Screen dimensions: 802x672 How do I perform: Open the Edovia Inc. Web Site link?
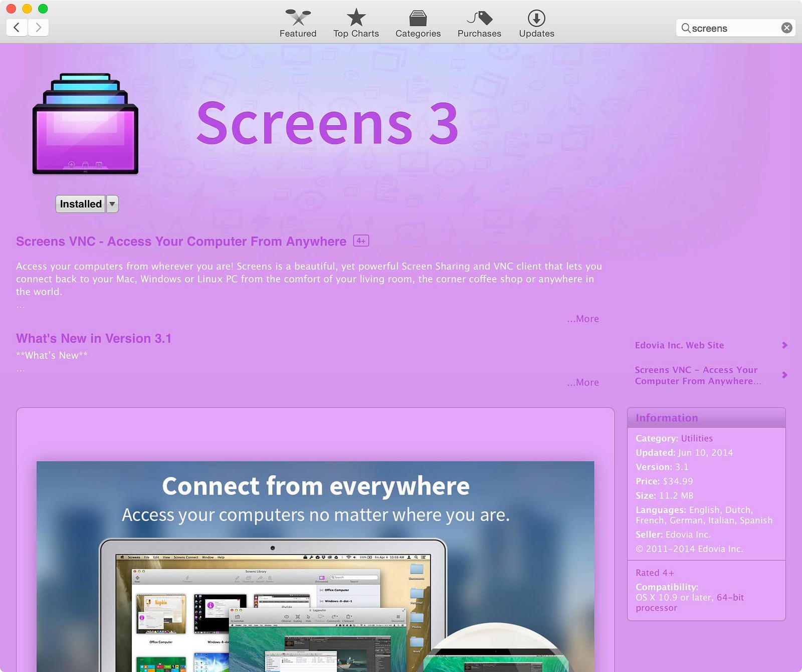(679, 345)
